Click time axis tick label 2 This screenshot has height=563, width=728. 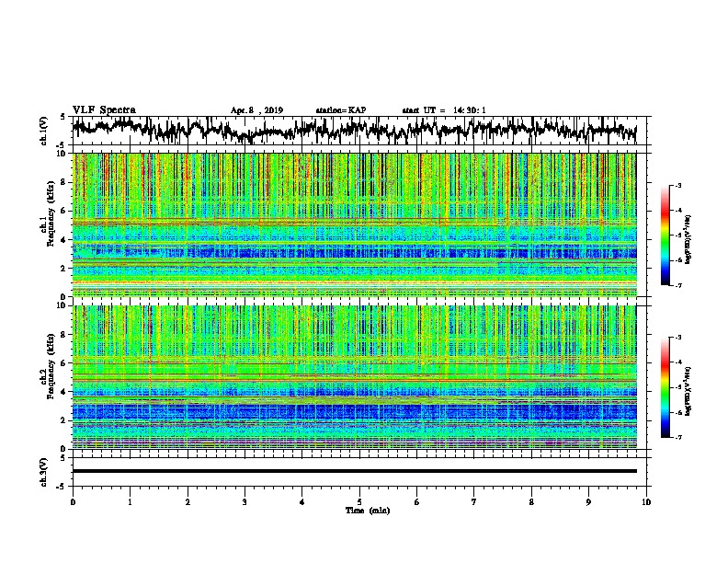point(188,502)
